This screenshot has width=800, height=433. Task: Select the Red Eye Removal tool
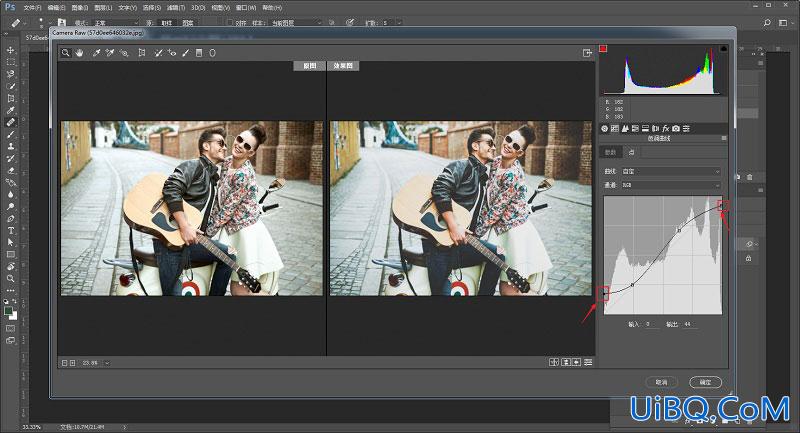(x=172, y=53)
